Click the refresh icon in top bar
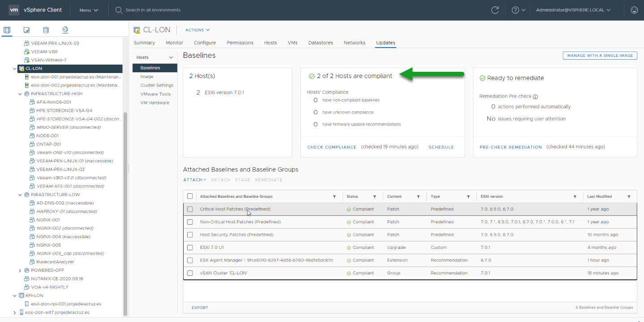This screenshot has height=322, width=644. tap(495, 10)
